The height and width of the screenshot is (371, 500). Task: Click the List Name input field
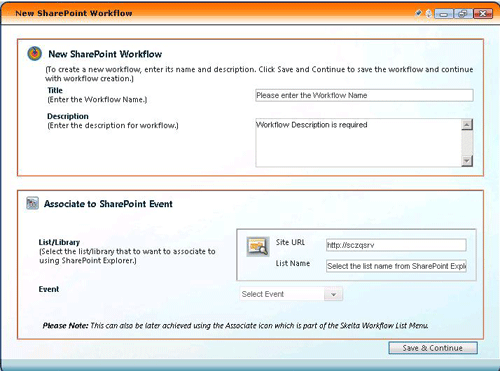pyautogui.click(x=396, y=266)
